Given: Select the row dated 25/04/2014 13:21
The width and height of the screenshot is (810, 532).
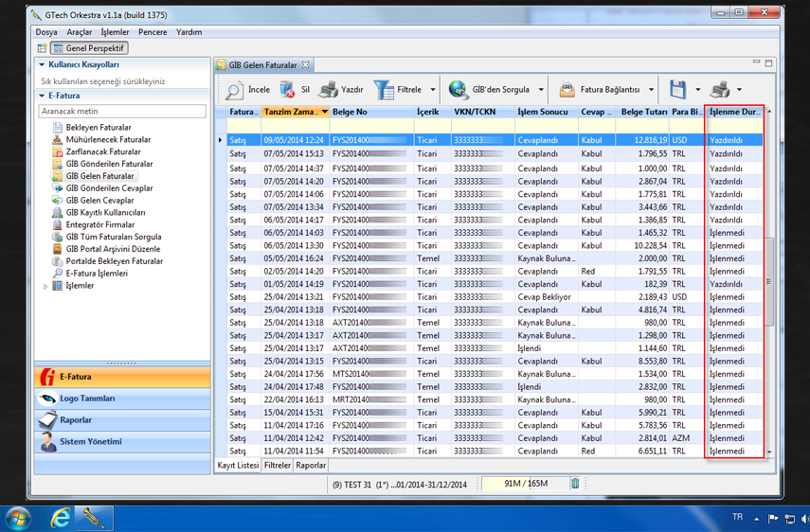Looking at the screenshot, I should [x=489, y=297].
